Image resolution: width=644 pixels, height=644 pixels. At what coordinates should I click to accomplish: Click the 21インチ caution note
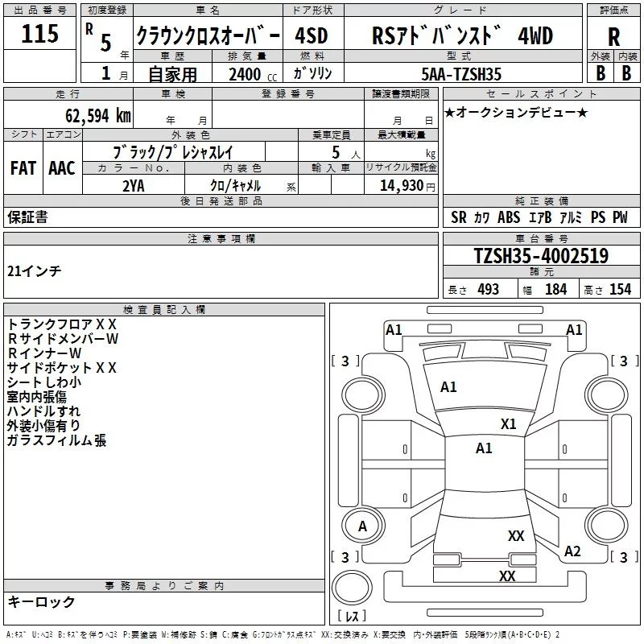pos(35,271)
